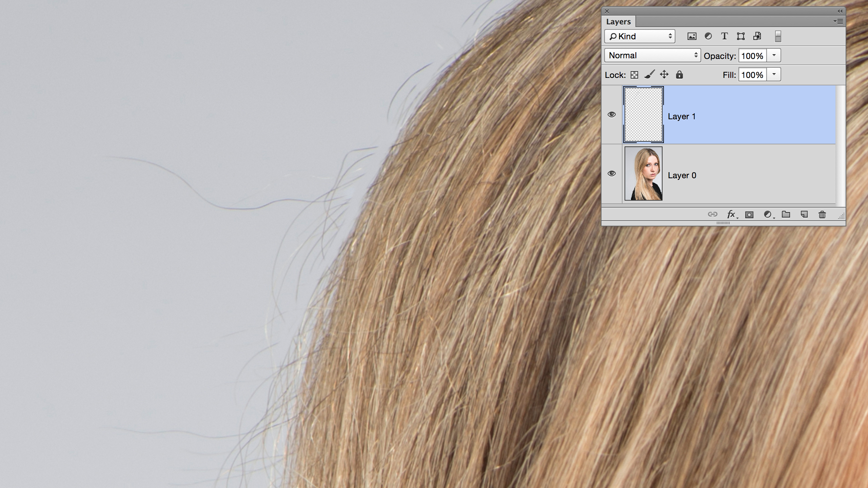Lock image pixels brush icon
The image size is (868, 488).
tap(649, 74)
